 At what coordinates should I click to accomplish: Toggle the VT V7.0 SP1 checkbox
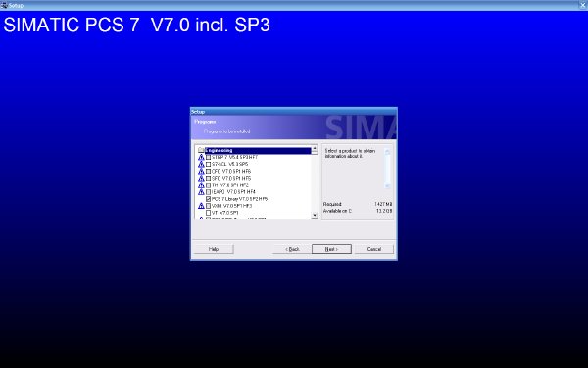coord(208,213)
